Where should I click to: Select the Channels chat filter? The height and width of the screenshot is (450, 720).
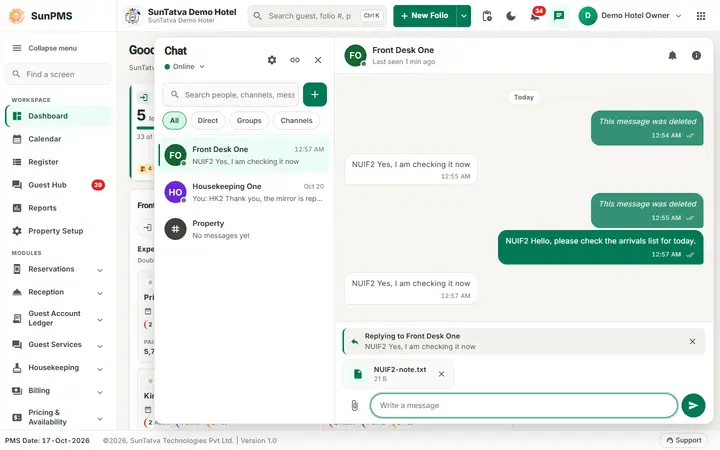296,121
